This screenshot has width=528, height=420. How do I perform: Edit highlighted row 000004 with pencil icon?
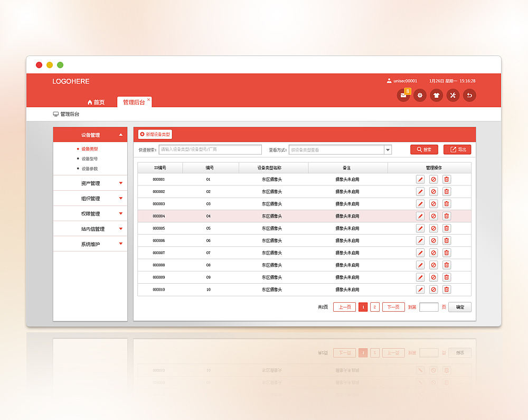click(x=420, y=216)
